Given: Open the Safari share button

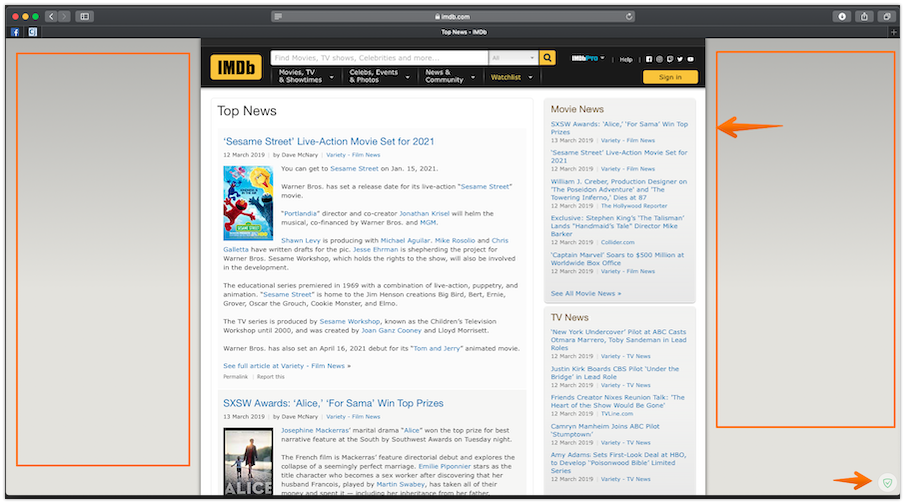Looking at the screenshot, I should click(x=864, y=16).
